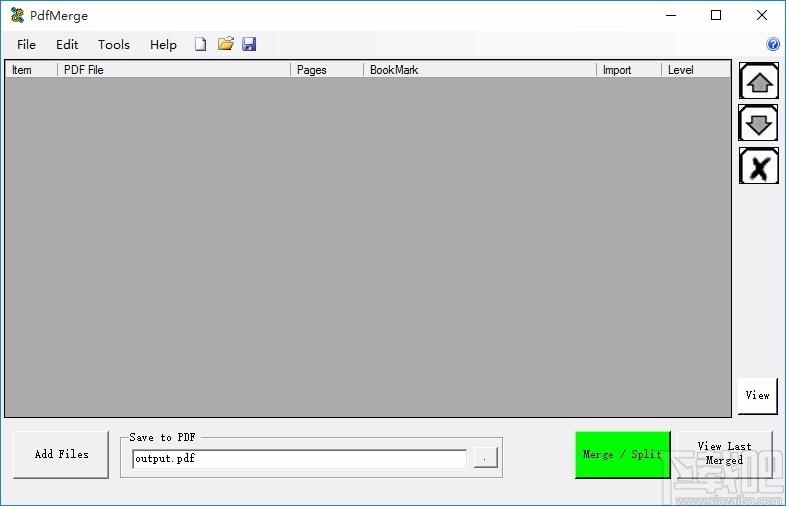Open the File menu

(26, 45)
